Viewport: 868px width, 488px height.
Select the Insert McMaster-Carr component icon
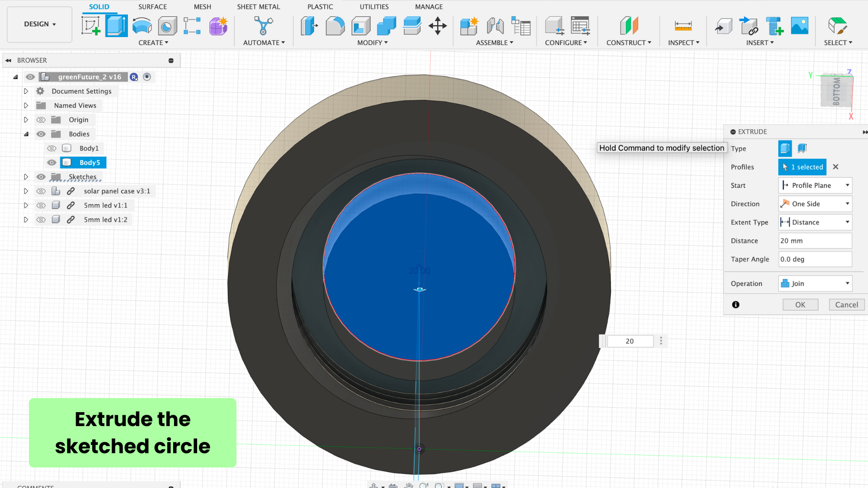click(x=774, y=26)
